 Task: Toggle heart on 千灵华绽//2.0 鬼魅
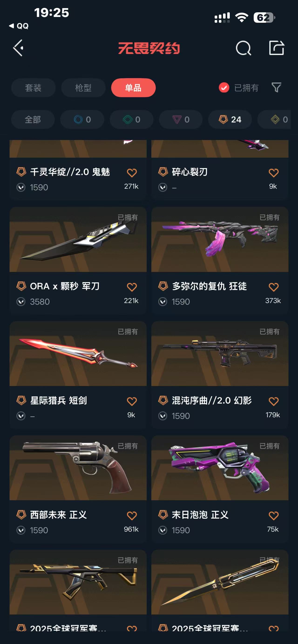[x=132, y=173]
